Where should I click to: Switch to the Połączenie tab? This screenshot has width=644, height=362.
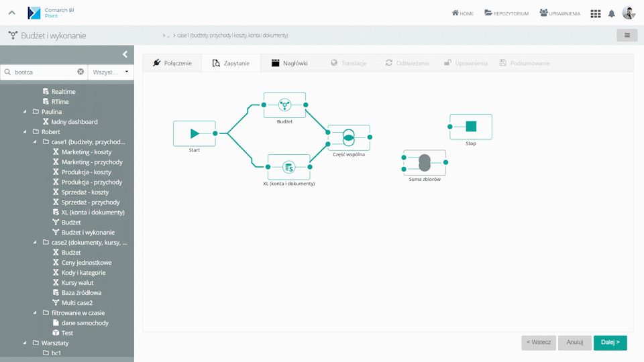pyautogui.click(x=172, y=63)
